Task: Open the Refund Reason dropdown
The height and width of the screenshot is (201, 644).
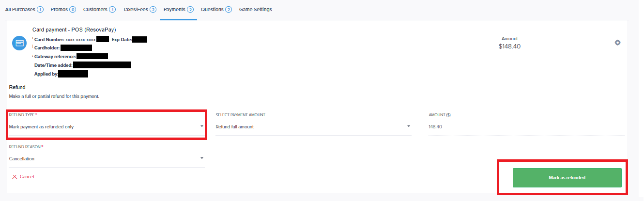Action: pos(107,158)
